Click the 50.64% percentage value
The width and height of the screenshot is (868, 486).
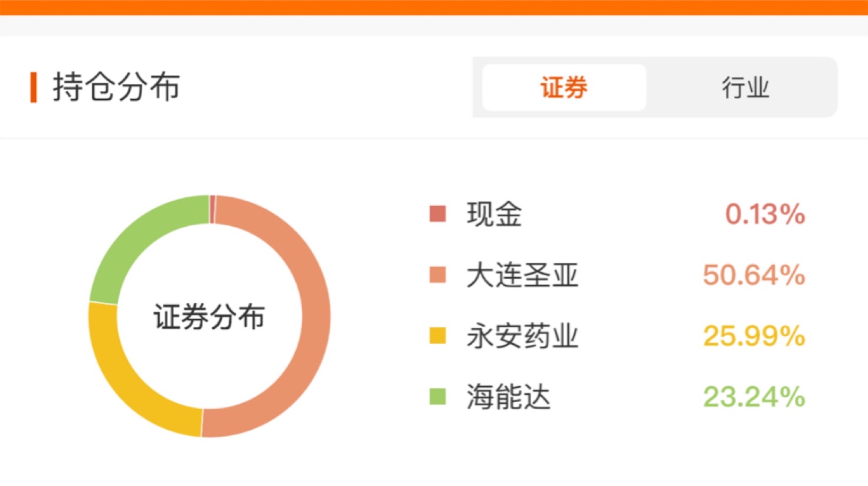pyautogui.click(x=754, y=275)
